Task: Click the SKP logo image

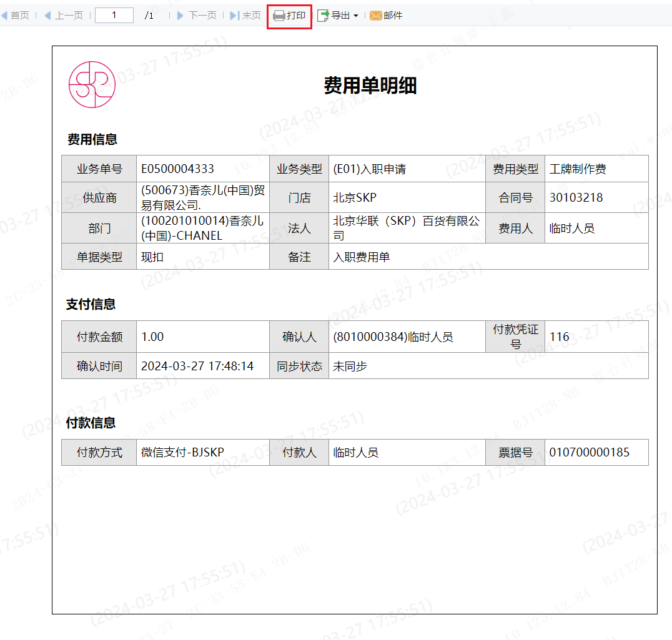Action: click(x=92, y=84)
